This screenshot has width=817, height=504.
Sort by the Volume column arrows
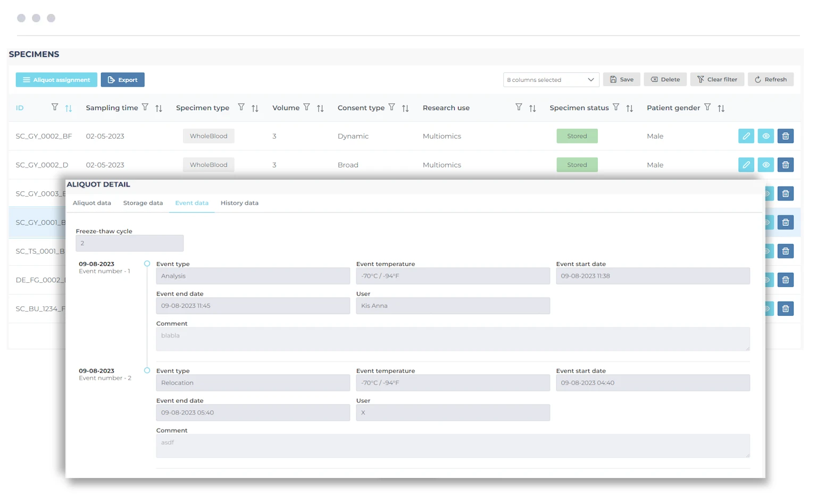click(x=320, y=108)
